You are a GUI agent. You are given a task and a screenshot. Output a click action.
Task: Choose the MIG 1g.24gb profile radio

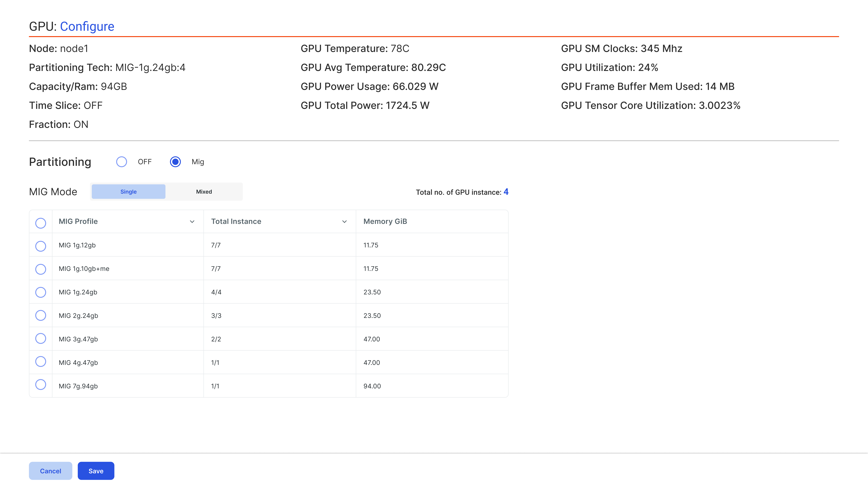pyautogui.click(x=41, y=292)
